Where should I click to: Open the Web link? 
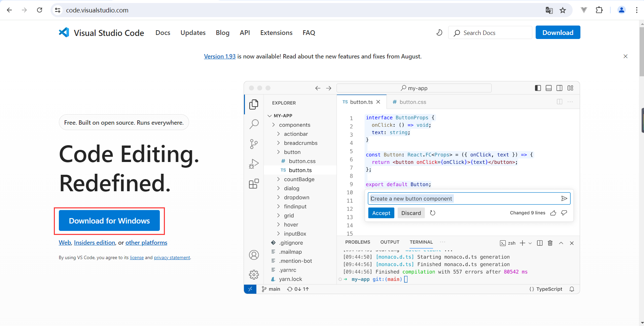tap(65, 243)
